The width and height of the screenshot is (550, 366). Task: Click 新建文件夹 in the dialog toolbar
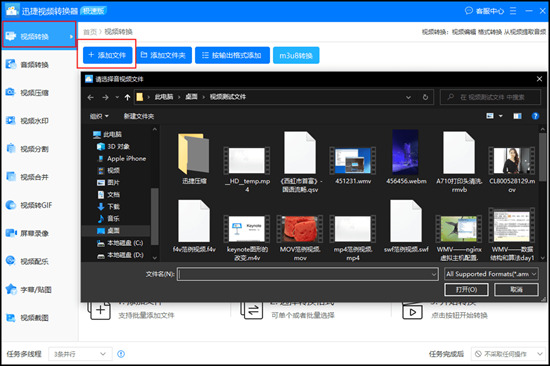point(139,116)
